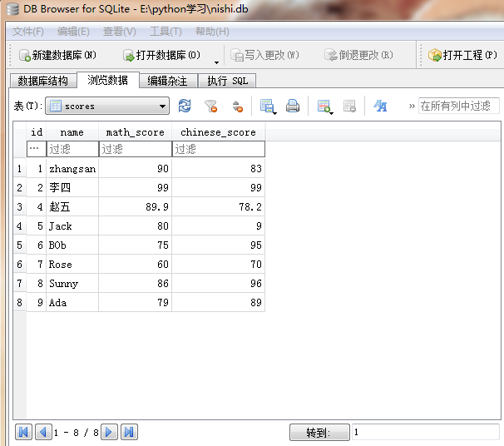Select Ada's chinese_score cell '89'
Image resolution: width=504 pixels, height=446 pixels.
219,303
